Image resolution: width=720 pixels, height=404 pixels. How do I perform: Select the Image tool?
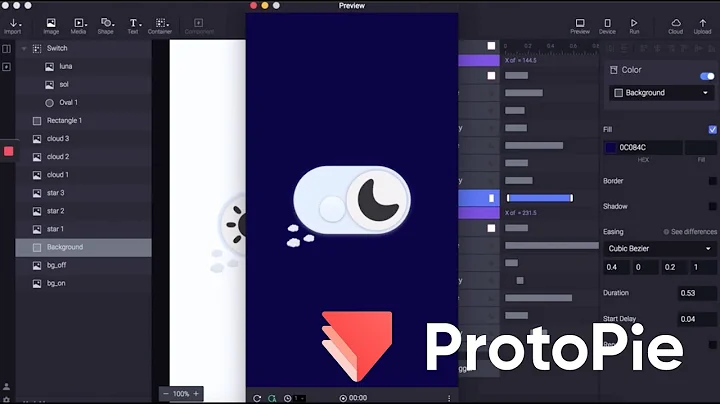pyautogui.click(x=51, y=26)
